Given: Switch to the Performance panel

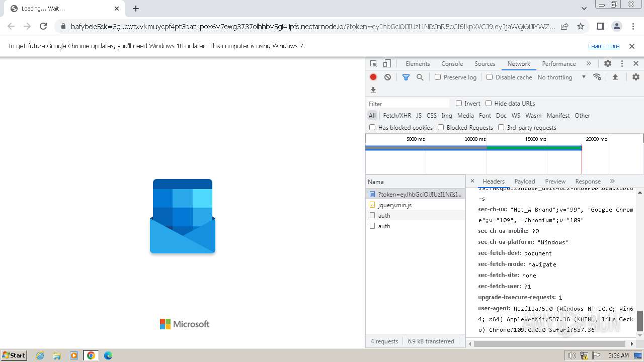Looking at the screenshot, I should tap(559, 64).
